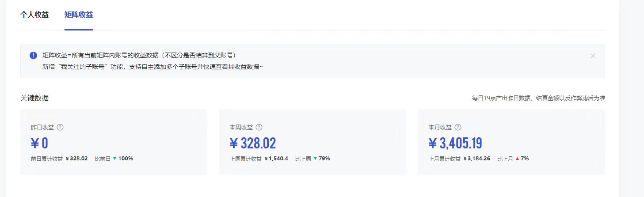Click the 矩阵收益 definition sentence in the banner
Image resolution: width=644 pixels, height=197 pixels.
(139, 55)
